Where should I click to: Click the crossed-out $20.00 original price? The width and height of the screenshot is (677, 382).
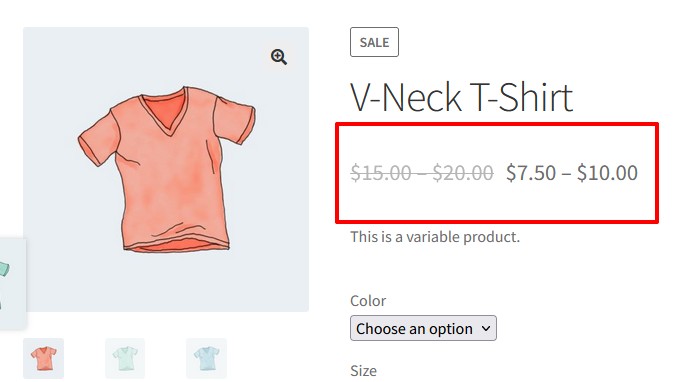pyautogui.click(x=463, y=173)
